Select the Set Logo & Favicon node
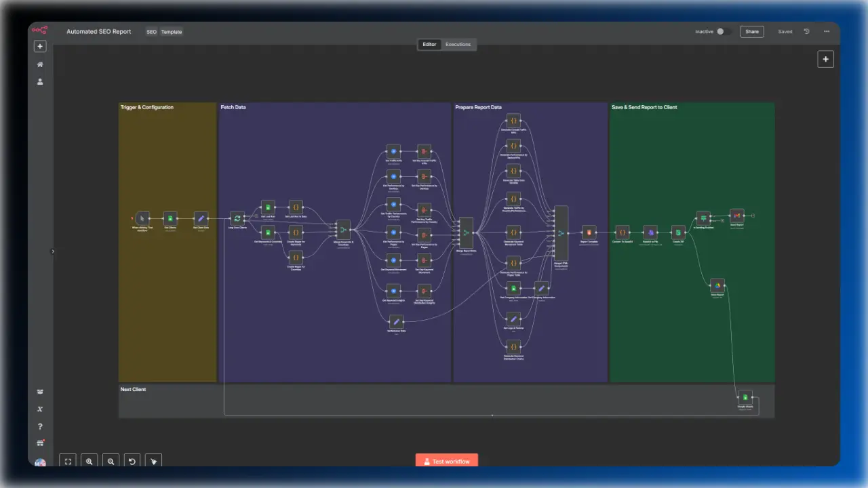868x488 pixels. 513,319
